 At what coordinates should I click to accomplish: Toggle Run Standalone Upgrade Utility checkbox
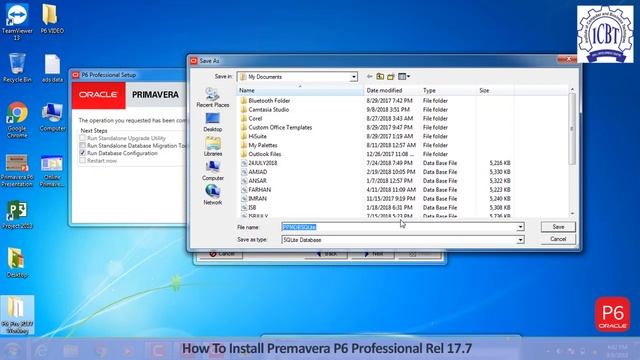click(83, 138)
